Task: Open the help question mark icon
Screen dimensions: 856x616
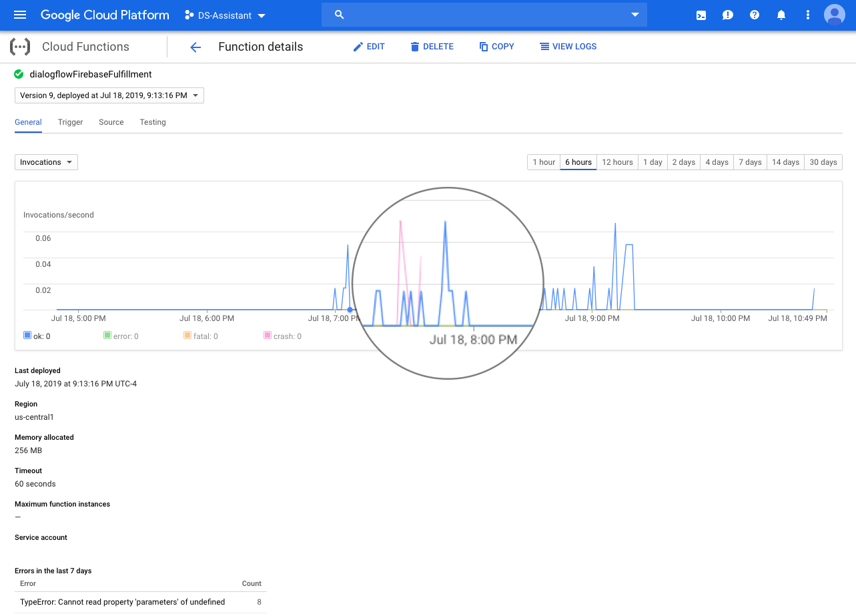Action: click(755, 15)
